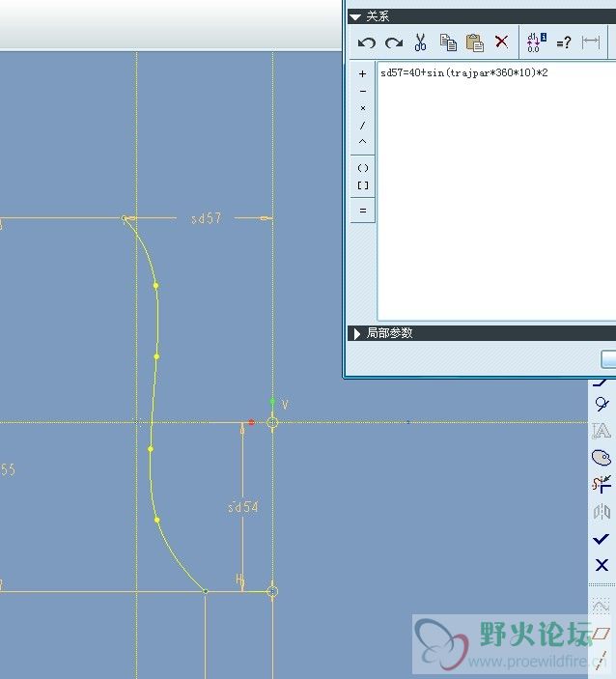The width and height of the screenshot is (616, 679).
Task: Cut selected relation text with scissors
Action: 420,42
